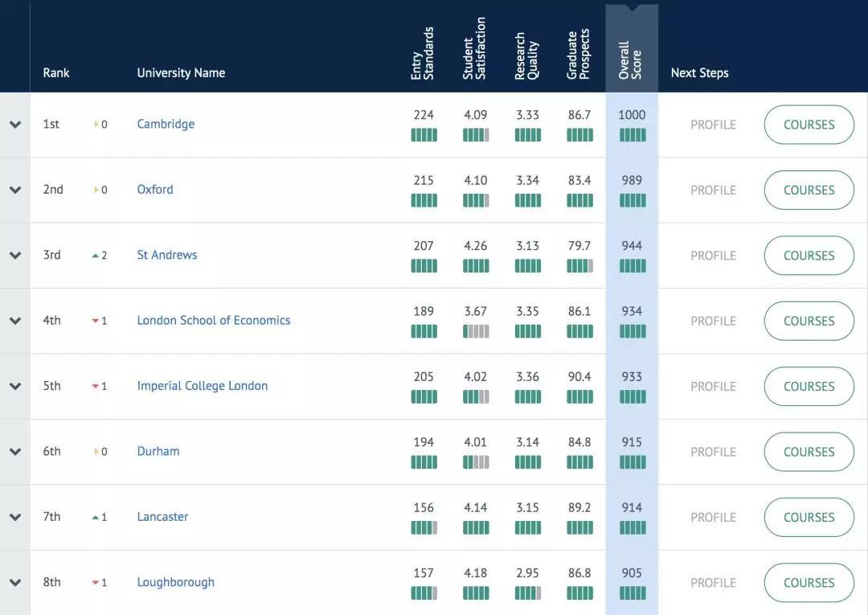The height and width of the screenshot is (615, 868).
Task: Open Imperial College London link
Action: click(x=203, y=386)
